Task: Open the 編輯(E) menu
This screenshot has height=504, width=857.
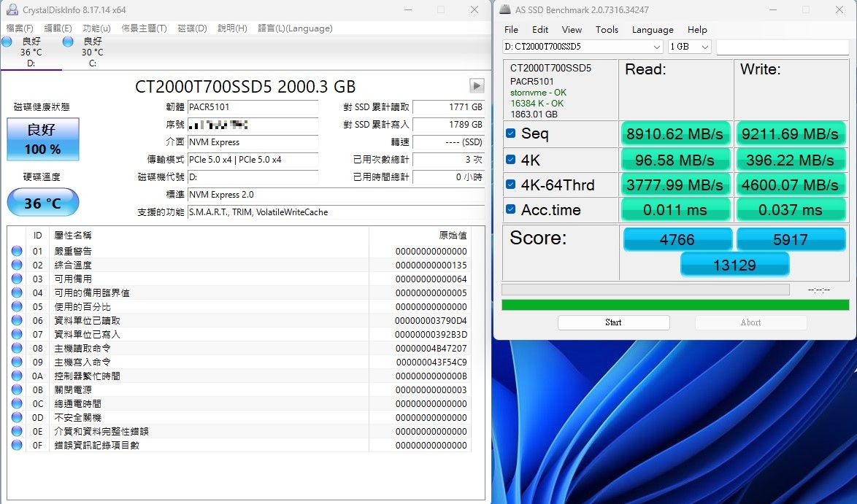Action: (58, 28)
